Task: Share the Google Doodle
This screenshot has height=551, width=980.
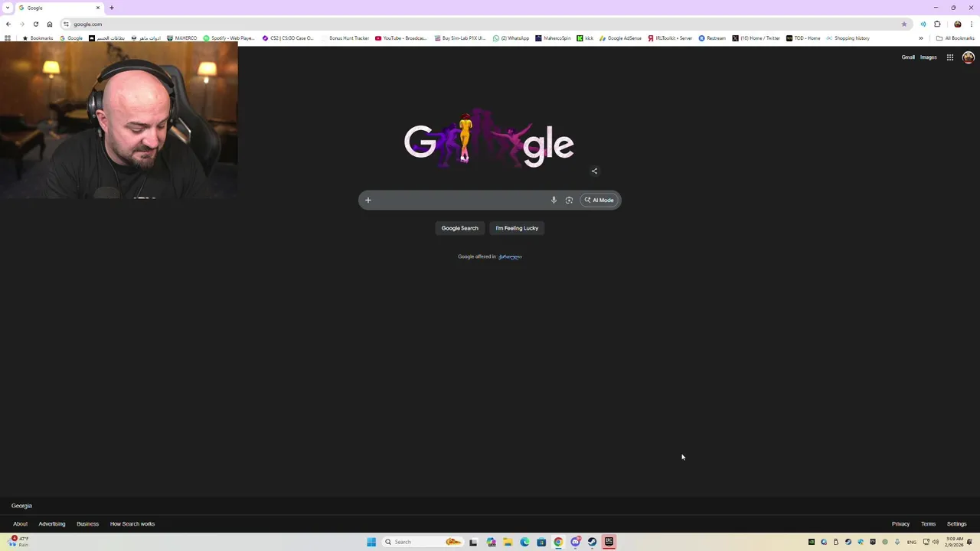Action: 594,171
